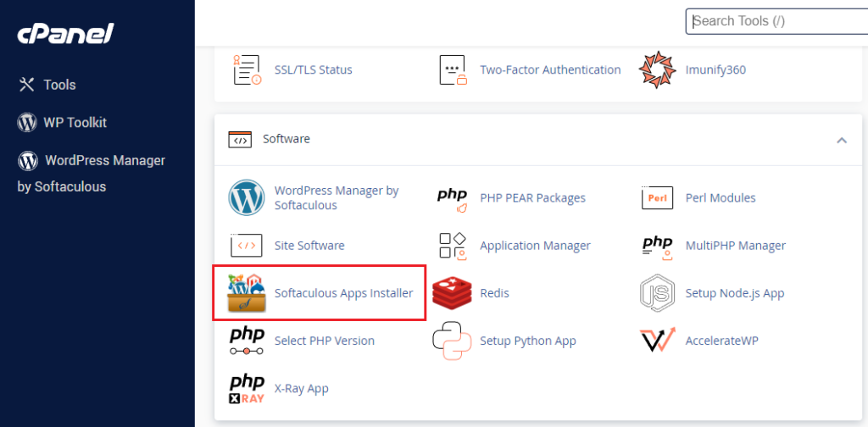868x427 pixels.
Task: Open the Select PHP Version icon
Action: 247,341
